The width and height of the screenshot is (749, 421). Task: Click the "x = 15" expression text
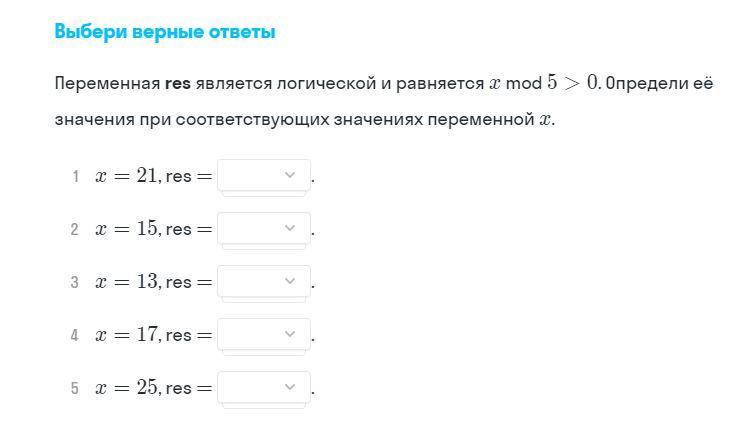coord(127,229)
